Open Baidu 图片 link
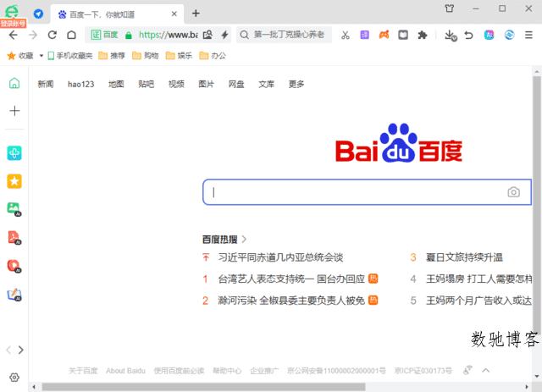 tap(206, 84)
